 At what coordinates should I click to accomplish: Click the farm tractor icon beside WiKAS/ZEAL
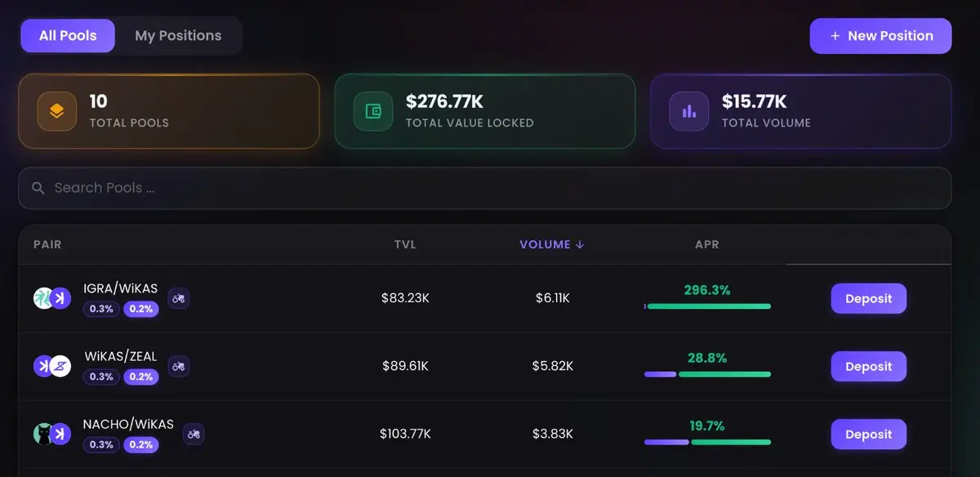click(179, 367)
